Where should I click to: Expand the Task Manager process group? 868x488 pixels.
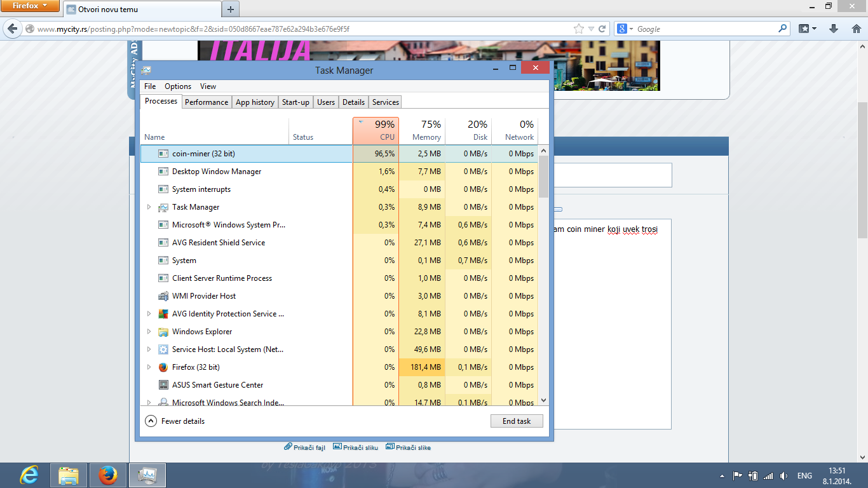[x=149, y=207]
